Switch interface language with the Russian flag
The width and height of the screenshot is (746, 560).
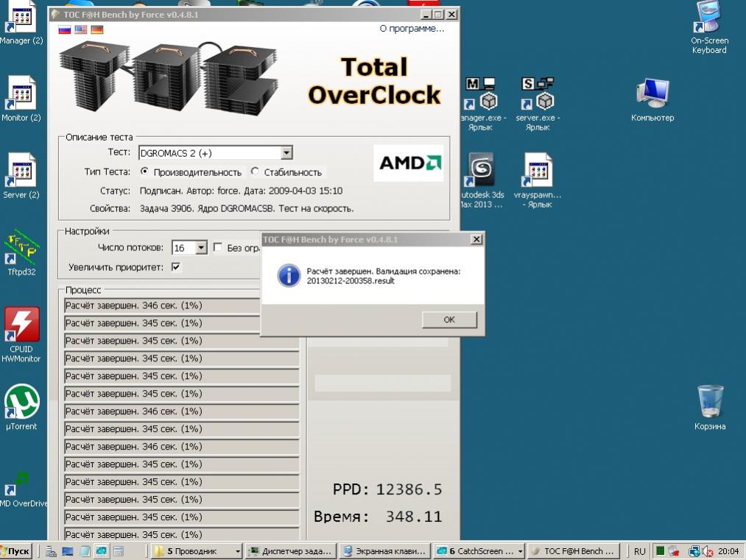coord(64,29)
